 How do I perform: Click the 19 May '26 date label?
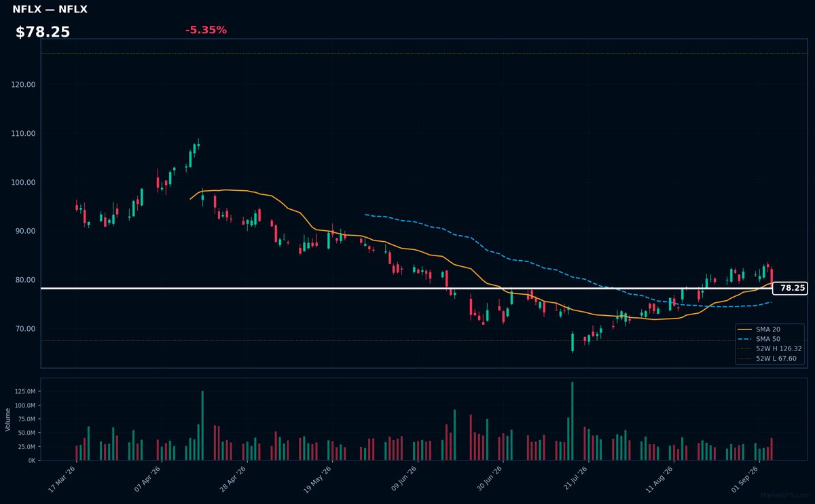click(318, 479)
